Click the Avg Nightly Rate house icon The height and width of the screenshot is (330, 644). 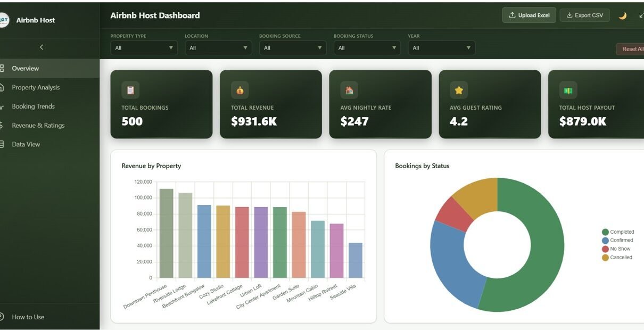349,90
